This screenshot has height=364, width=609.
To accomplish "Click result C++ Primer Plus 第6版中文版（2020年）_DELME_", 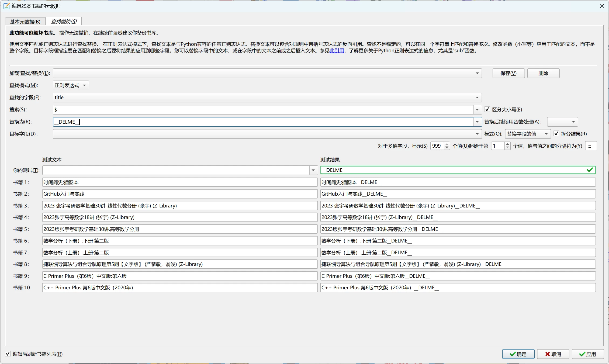I will click(x=458, y=287).
